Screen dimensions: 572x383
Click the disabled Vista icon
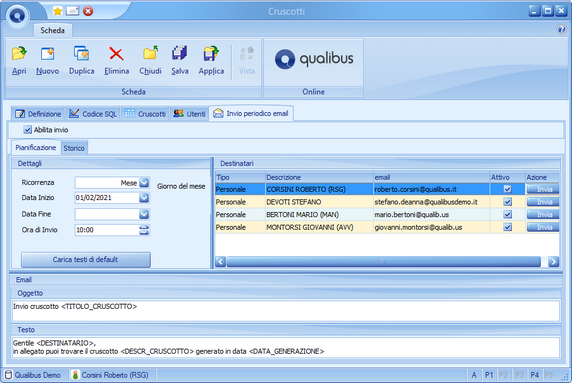pos(247,61)
